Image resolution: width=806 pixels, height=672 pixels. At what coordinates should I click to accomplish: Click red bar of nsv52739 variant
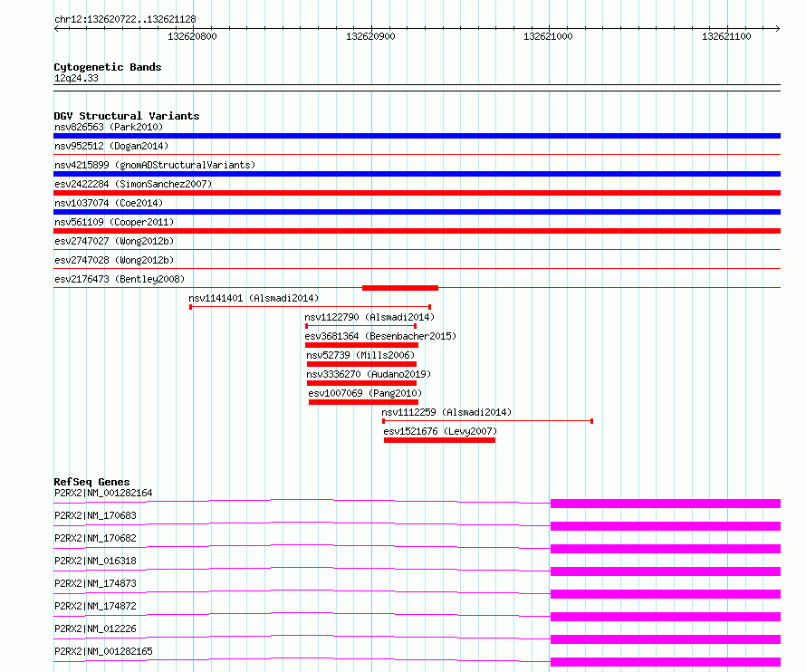(361, 364)
